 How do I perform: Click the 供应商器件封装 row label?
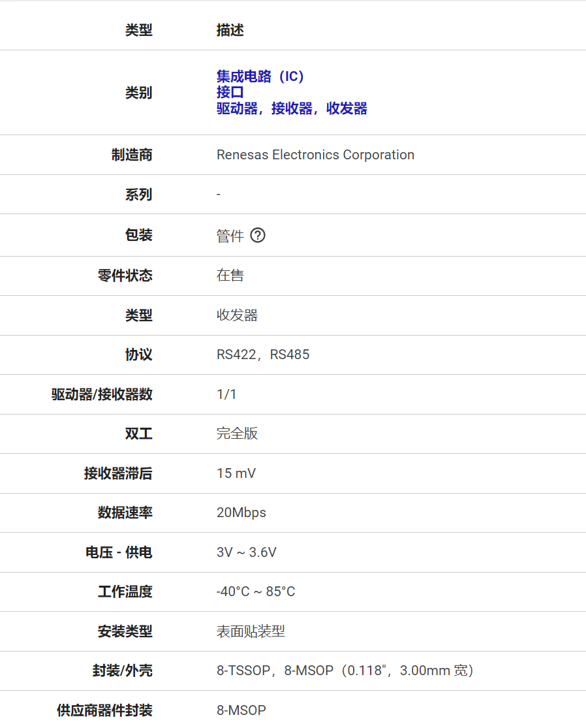click(x=104, y=710)
